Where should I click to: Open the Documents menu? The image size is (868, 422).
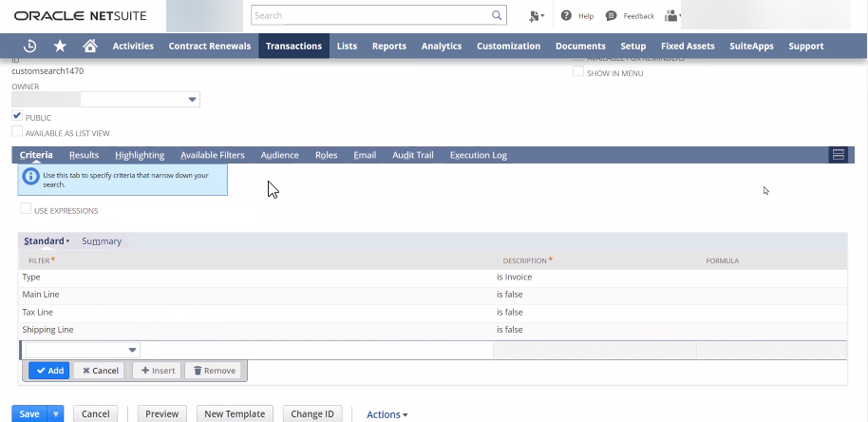(x=580, y=46)
